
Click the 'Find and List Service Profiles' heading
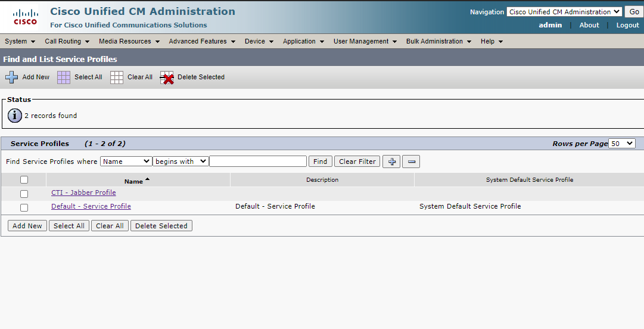(60, 59)
